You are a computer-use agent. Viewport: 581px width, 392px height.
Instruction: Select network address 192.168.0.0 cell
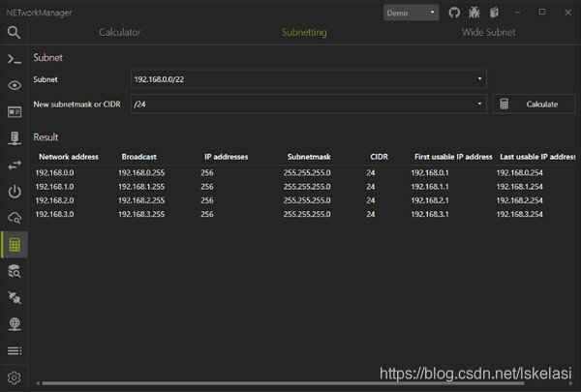pyautogui.click(x=54, y=172)
